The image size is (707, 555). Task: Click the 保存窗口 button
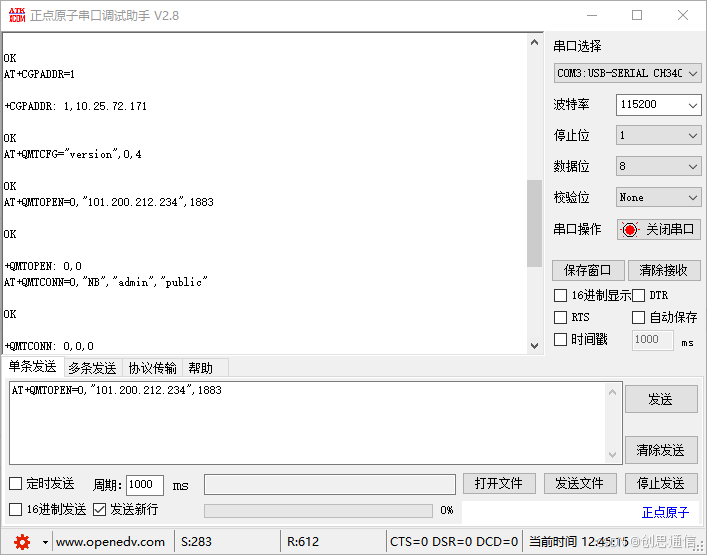(x=588, y=271)
